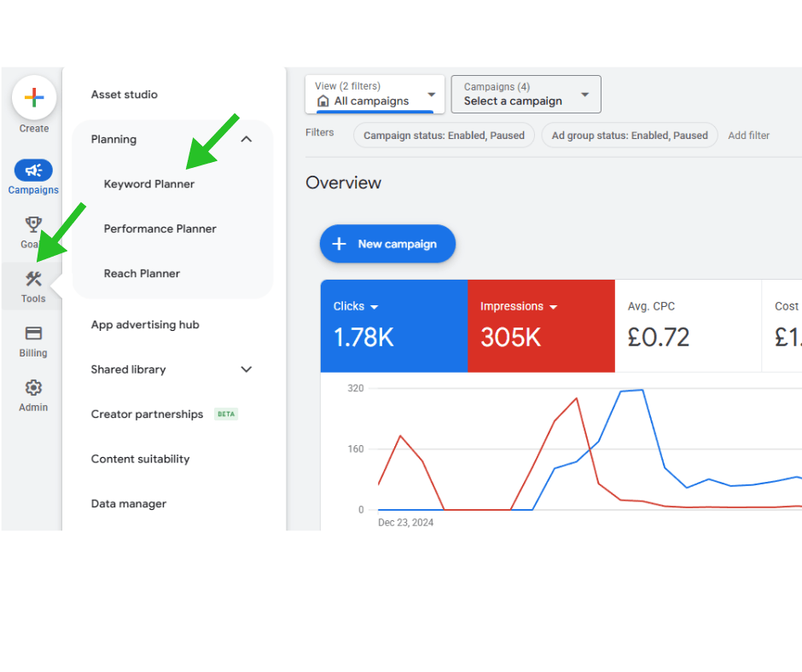Select the Avg. CPC metric card
The width and height of the screenshot is (802, 672).
coord(688,326)
